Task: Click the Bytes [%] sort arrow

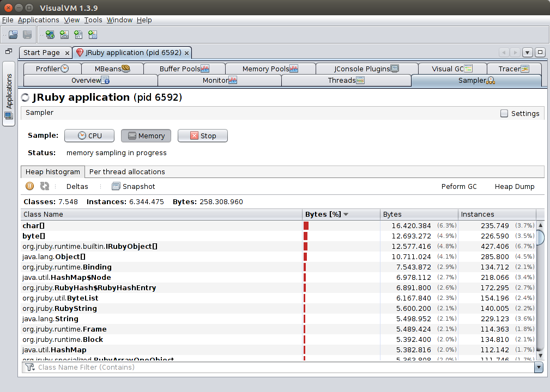Action: tap(346, 215)
